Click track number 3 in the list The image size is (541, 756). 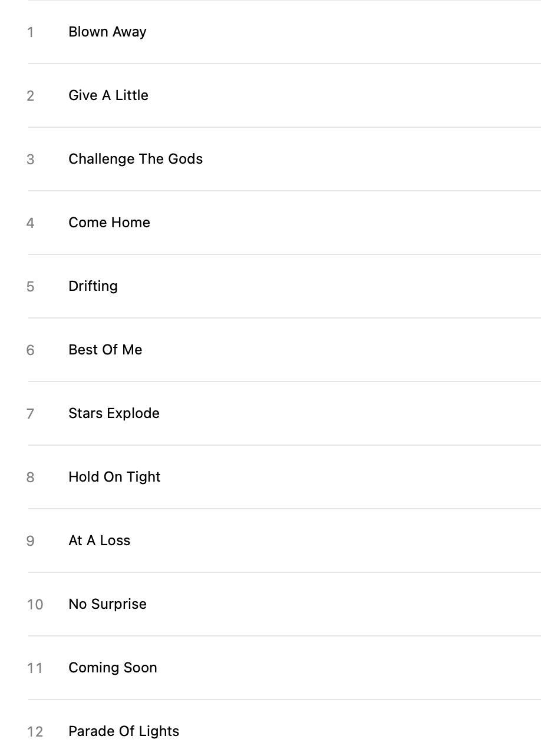pos(31,160)
